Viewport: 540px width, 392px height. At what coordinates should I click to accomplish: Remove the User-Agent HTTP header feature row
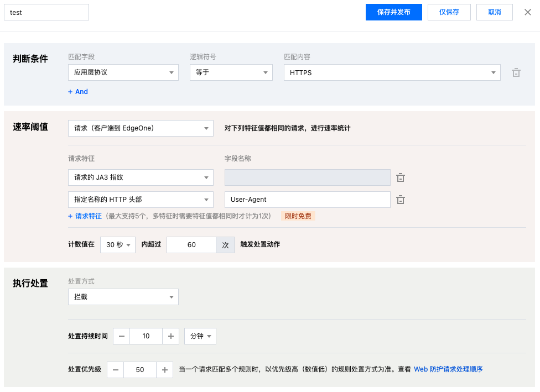coord(401,200)
